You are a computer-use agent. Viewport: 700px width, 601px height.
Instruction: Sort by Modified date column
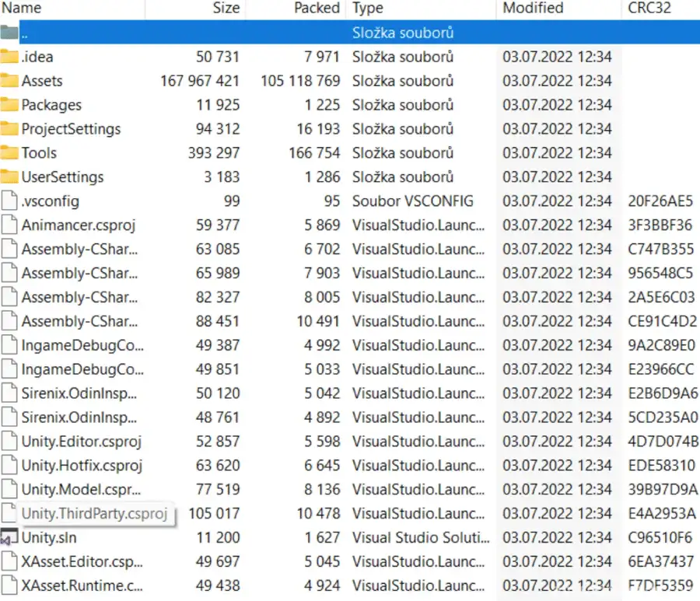pos(533,9)
